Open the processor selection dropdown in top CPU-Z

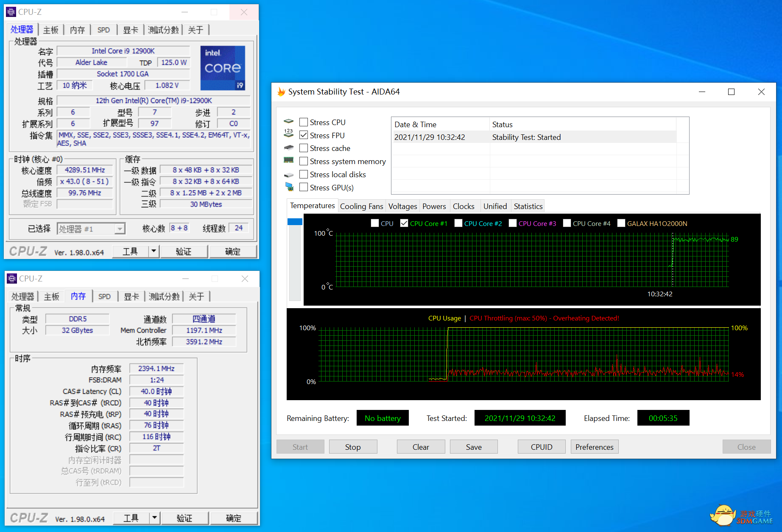click(x=120, y=229)
